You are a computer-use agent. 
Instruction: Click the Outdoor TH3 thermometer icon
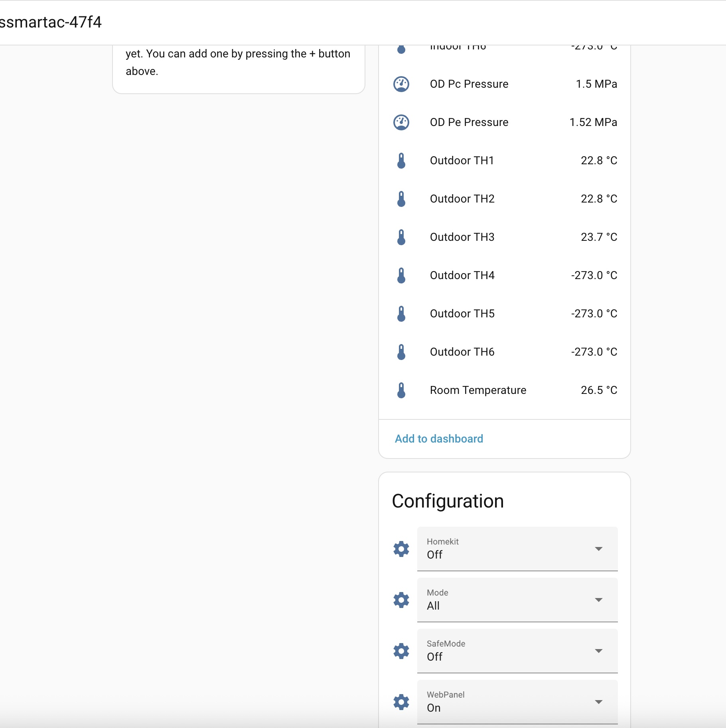(401, 237)
